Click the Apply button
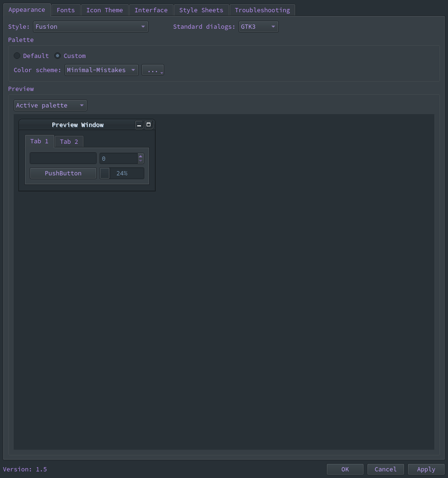The image size is (448, 478). coord(426,469)
